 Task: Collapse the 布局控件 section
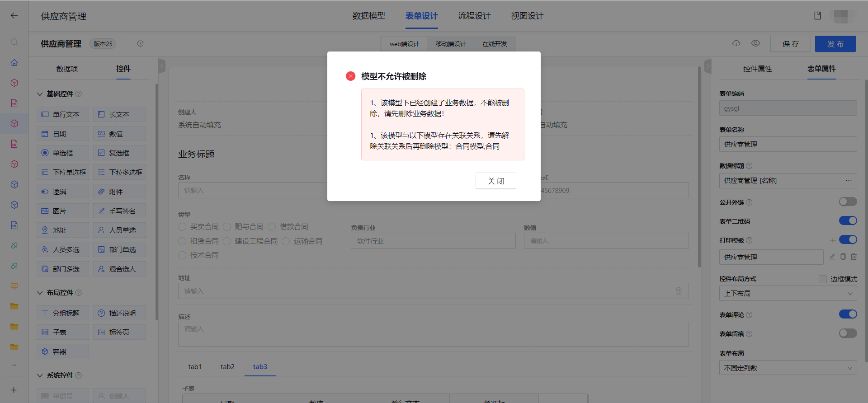click(x=40, y=293)
